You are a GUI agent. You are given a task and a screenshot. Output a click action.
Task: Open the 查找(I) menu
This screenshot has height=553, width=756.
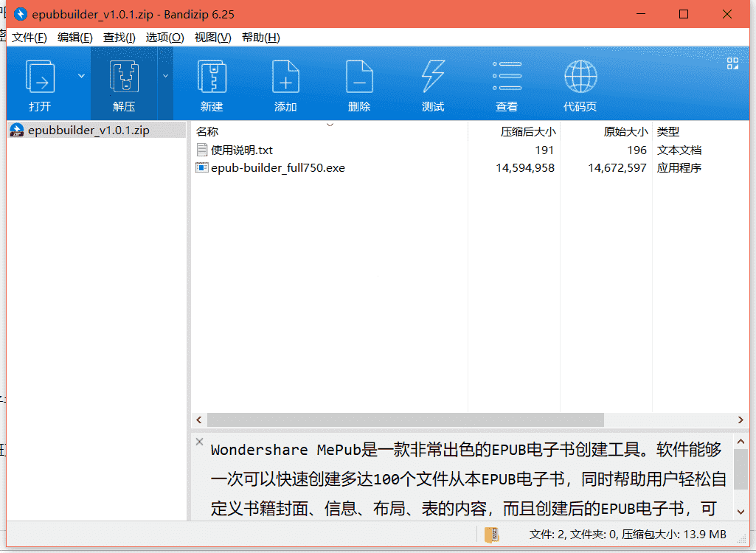(x=119, y=38)
